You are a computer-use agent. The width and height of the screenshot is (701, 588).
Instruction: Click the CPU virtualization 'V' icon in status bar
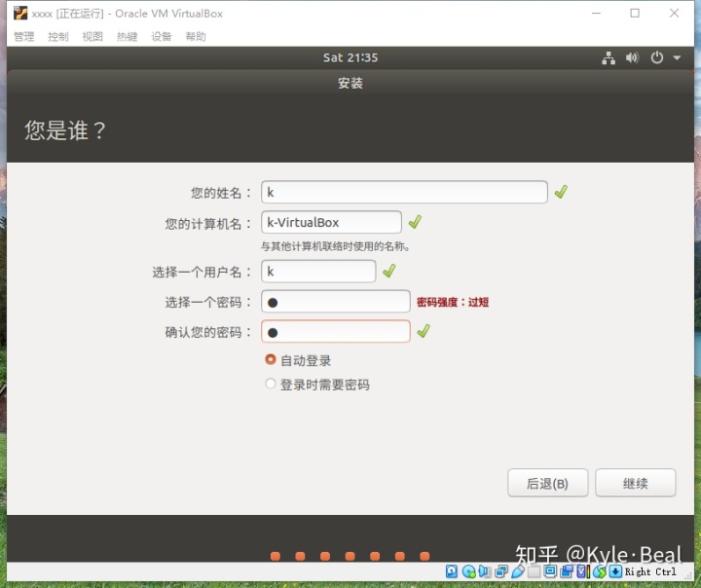tap(581, 571)
